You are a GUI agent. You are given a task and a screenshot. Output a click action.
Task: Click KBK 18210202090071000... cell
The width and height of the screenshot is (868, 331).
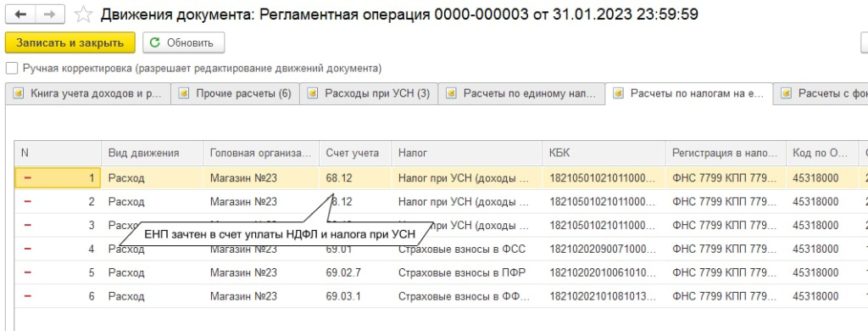pos(604,249)
